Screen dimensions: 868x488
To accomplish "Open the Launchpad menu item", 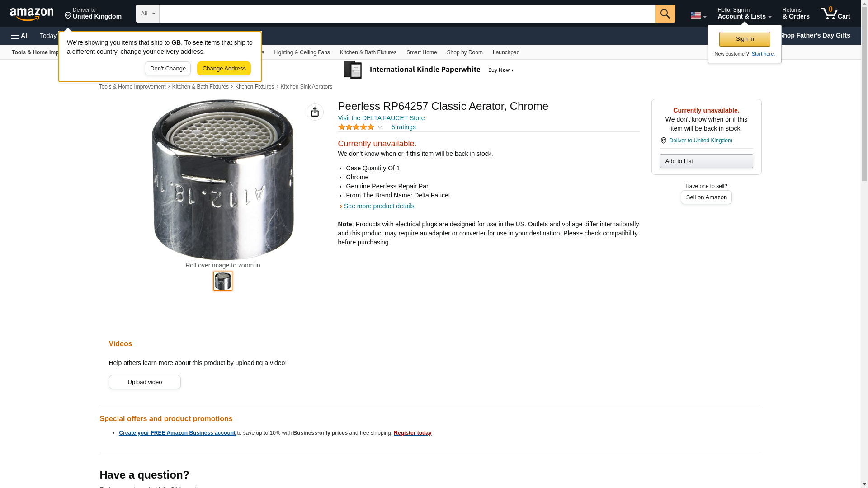I will (505, 52).
